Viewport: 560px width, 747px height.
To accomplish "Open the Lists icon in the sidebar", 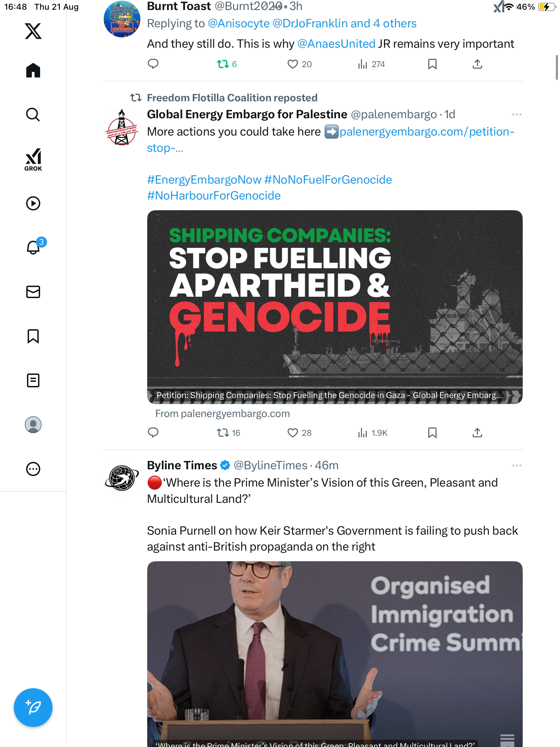I will point(33,380).
